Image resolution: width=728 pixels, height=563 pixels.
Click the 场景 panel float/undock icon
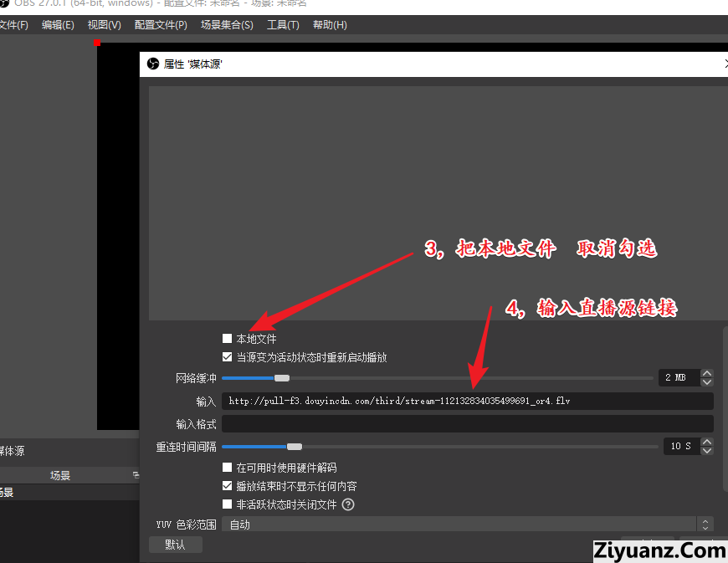(x=136, y=475)
